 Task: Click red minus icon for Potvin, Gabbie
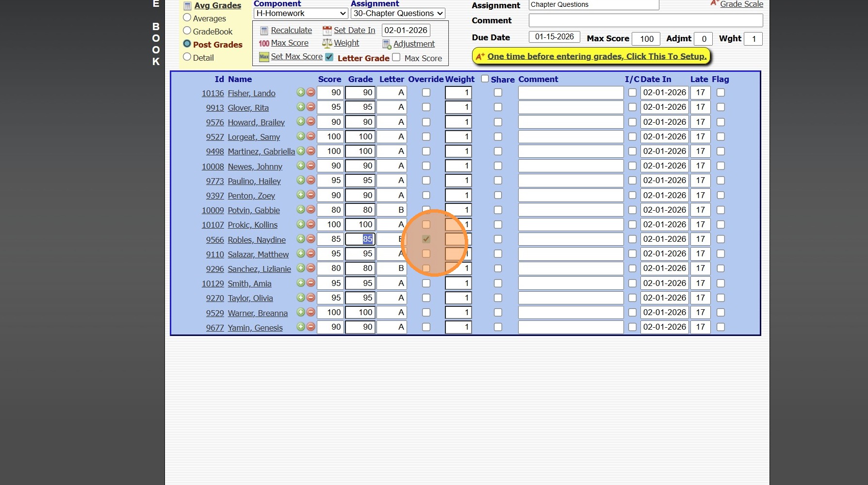click(311, 210)
